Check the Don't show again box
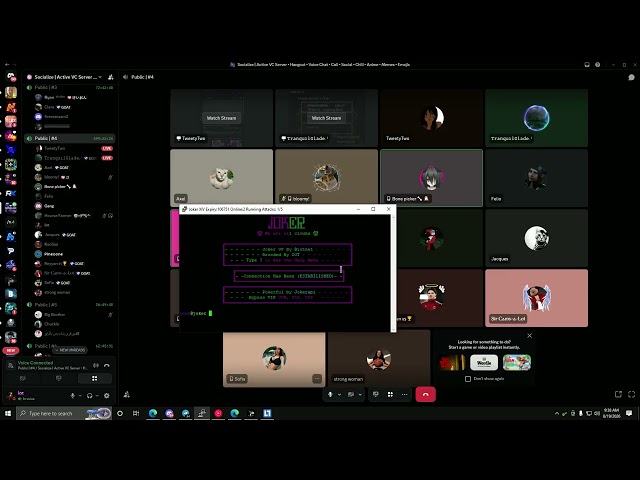The width and height of the screenshot is (640, 480). click(x=468, y=379)
